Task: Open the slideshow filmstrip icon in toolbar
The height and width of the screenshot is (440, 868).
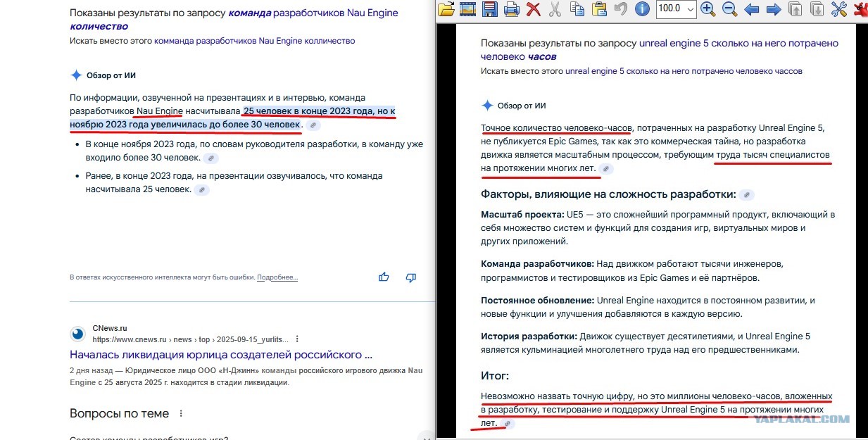Action: [468, 9]
